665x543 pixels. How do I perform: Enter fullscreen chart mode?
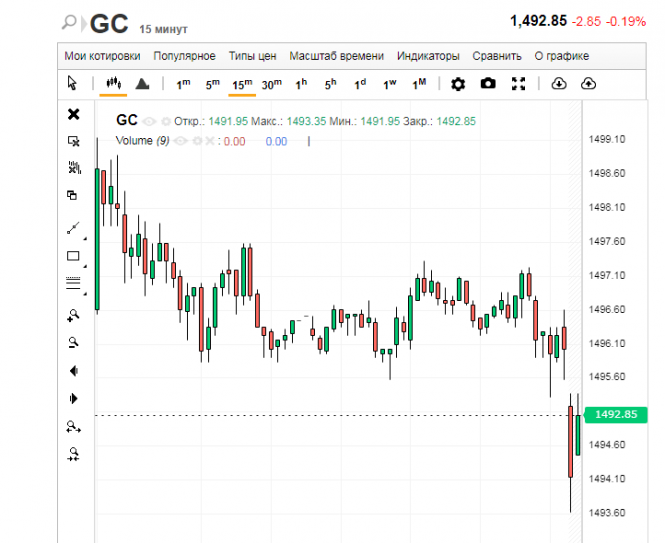518,84
